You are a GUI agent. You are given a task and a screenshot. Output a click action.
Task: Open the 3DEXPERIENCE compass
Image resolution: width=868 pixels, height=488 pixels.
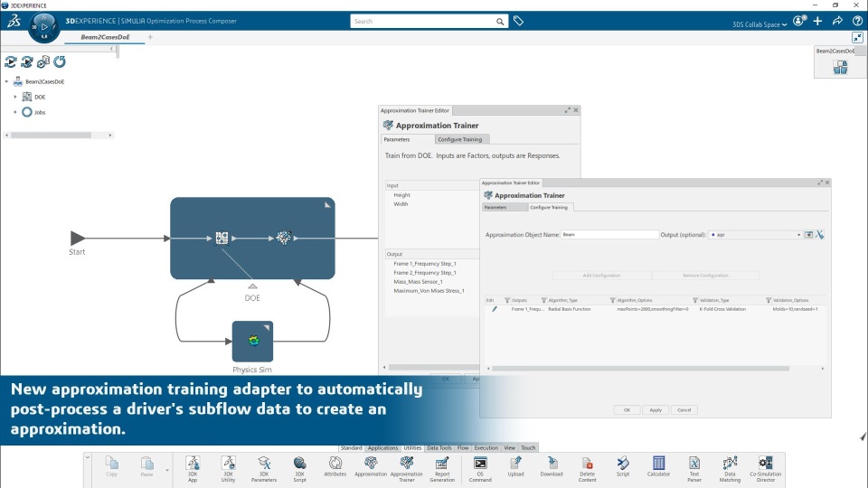(x=43, y=26)
